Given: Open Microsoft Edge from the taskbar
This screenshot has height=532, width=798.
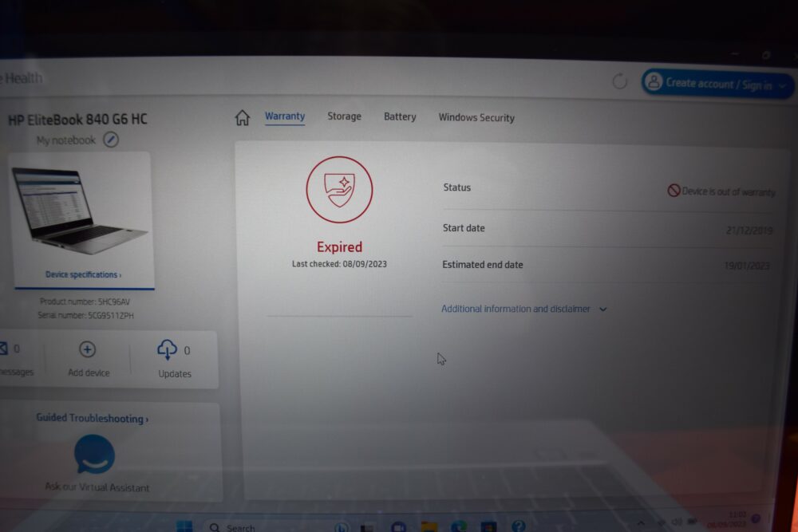Looking at the screenshot, I should click(x=459, y=526).
